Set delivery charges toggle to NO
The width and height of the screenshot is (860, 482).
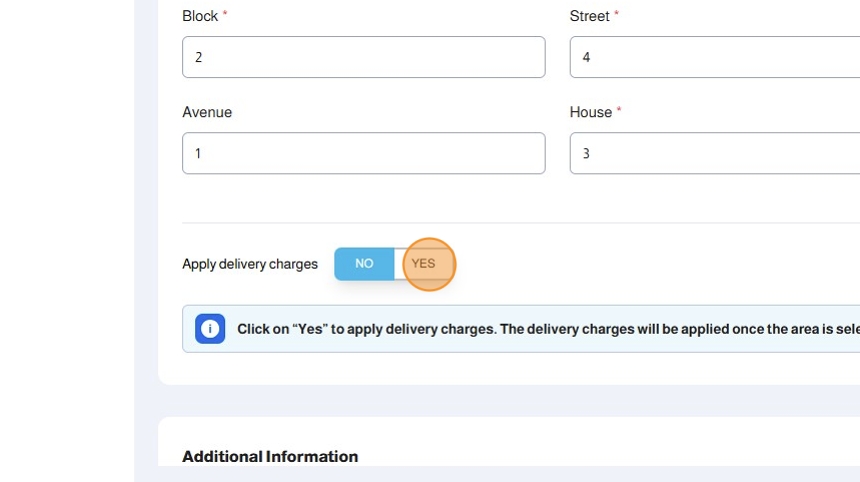(x=364, y=264)
